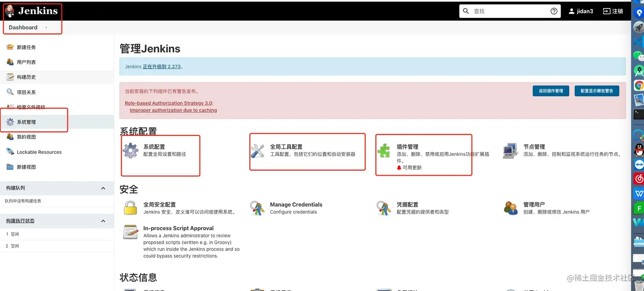The image size is (644, 291).
Task: Click the search help question-mark icon
Action: [x=554, y=11]
